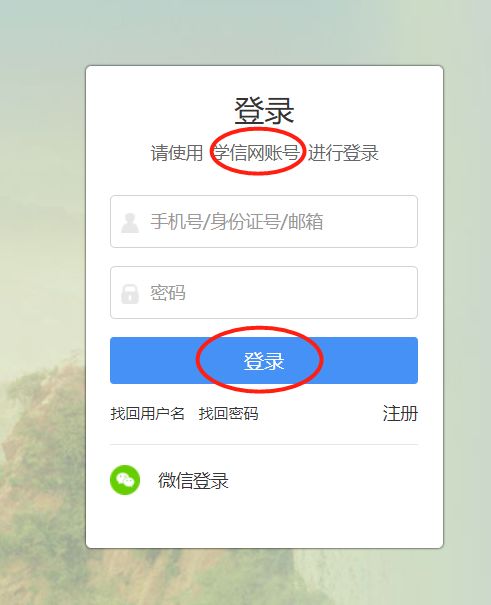Screen dimensions: 491x605
Task: Click the user silhouette icon in username field
Action: [x=130, y=223]
